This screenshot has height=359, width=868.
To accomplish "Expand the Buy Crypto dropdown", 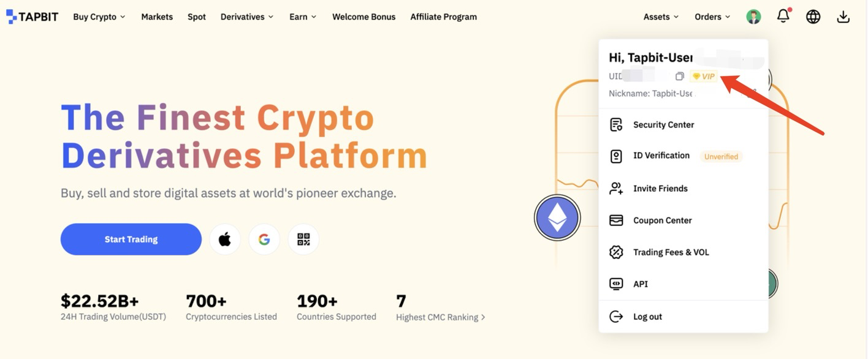I will click(99, 17).
